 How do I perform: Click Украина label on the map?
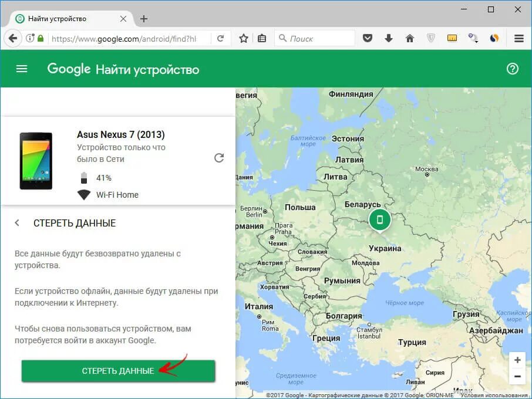pyautogui.click(x=385, y=248)
